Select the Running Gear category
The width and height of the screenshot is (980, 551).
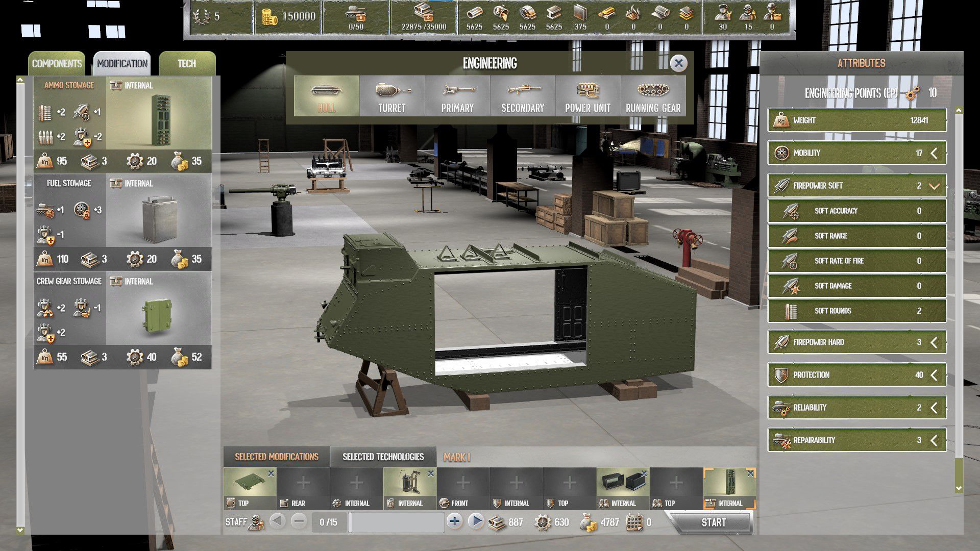[653, 96]
